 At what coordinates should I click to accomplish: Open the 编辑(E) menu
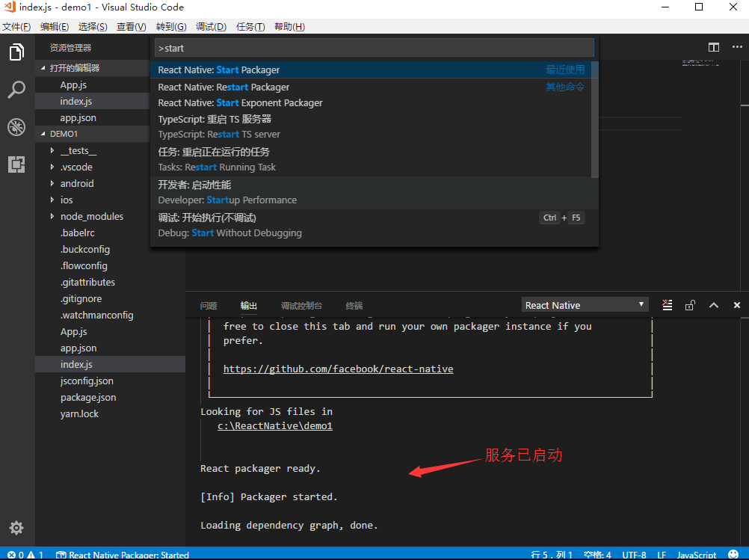[55, 27]
